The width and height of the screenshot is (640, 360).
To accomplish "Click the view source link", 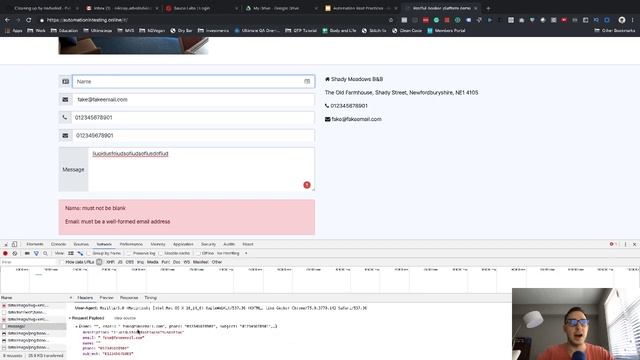I will pyautogui.click(x=125, y=318).
